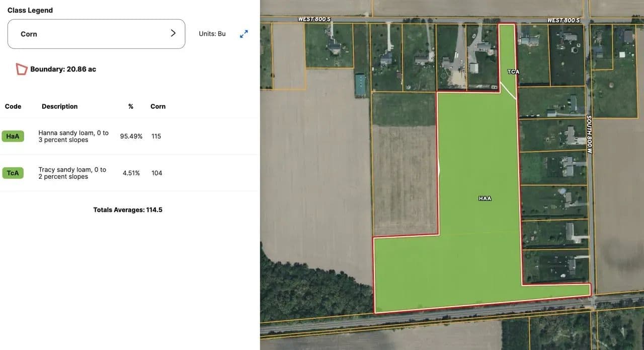Click the South 800 W road label
644x350 pixels.
(x=589, y=134)
